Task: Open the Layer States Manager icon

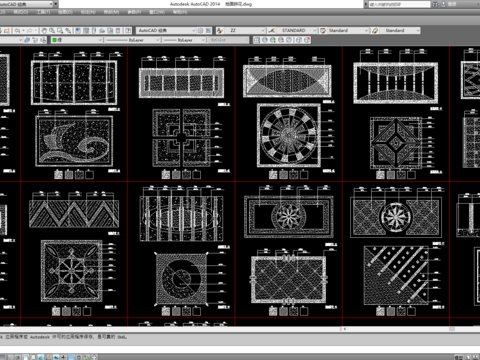Action: coord(43,40)
